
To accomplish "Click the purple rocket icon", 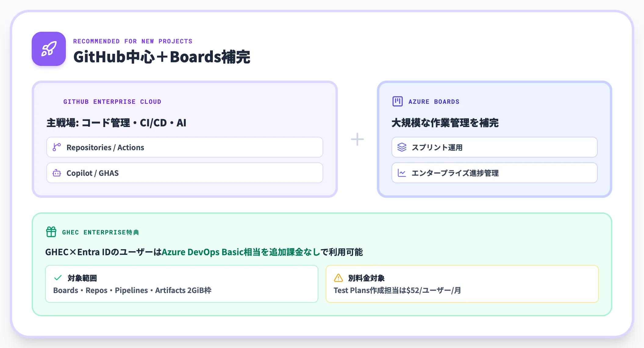I will [x=49, y=49].
